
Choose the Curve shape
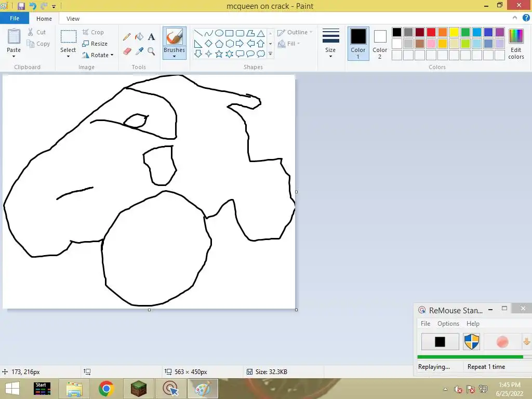pos(209,33)
